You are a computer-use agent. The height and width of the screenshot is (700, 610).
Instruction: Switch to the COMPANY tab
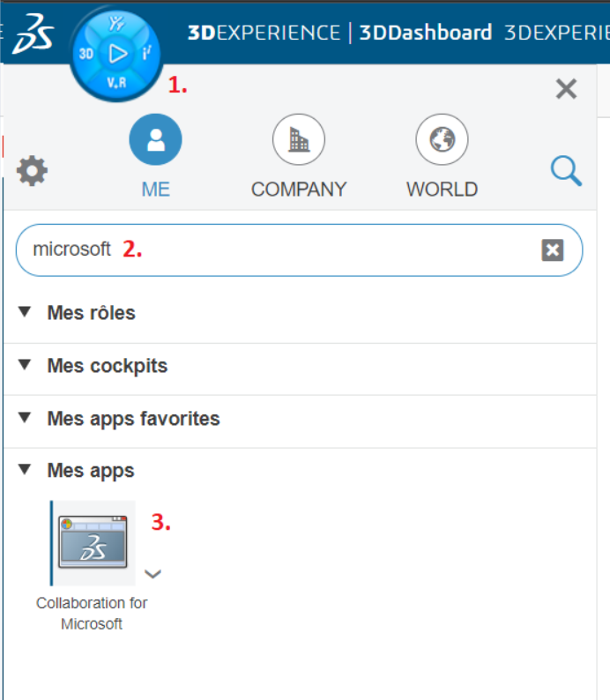[x=299, y=141]
